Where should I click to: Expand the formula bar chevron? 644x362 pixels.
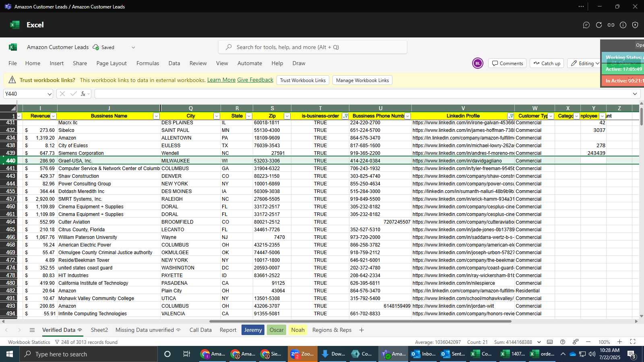click(635, 94)
